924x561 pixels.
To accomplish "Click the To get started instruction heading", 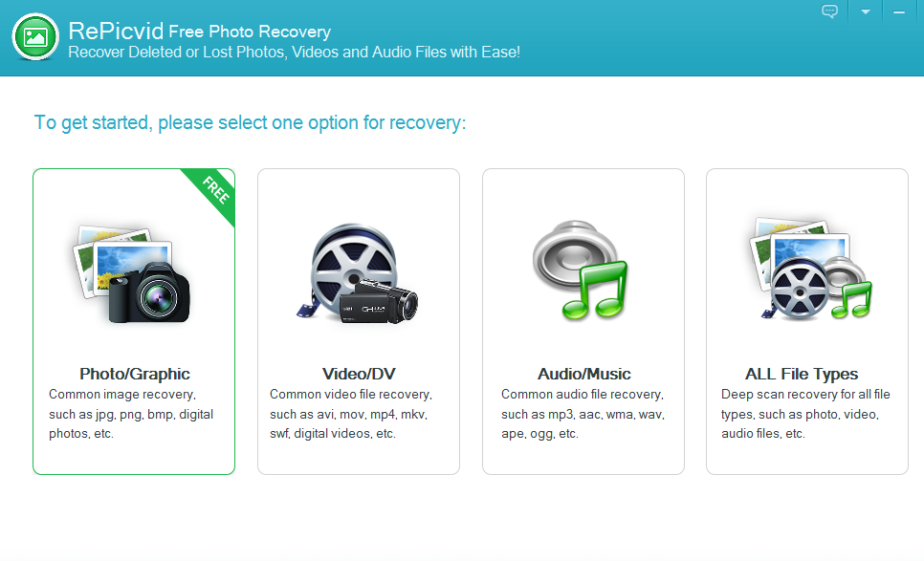I will 250,123.
